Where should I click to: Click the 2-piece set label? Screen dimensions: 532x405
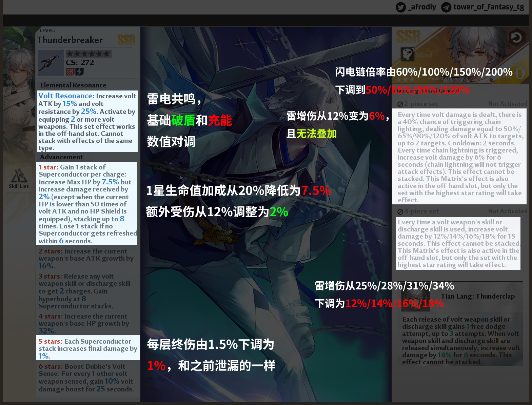click(421, 104)
